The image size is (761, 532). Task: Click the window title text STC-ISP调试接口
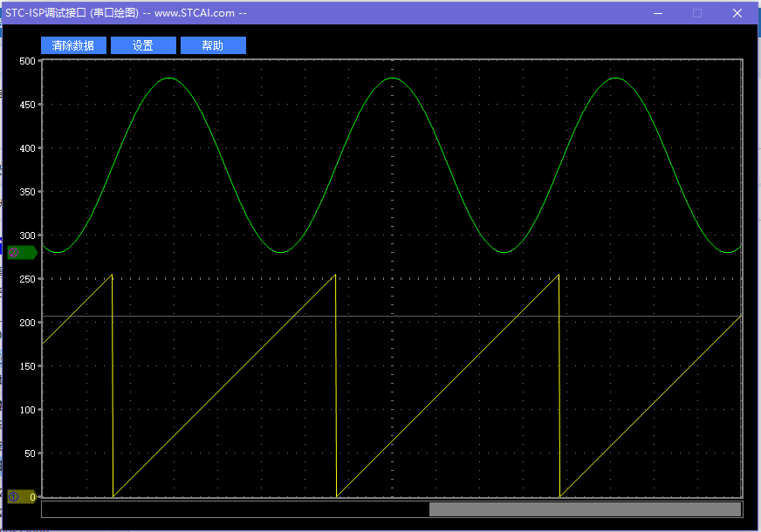[45, 13]
